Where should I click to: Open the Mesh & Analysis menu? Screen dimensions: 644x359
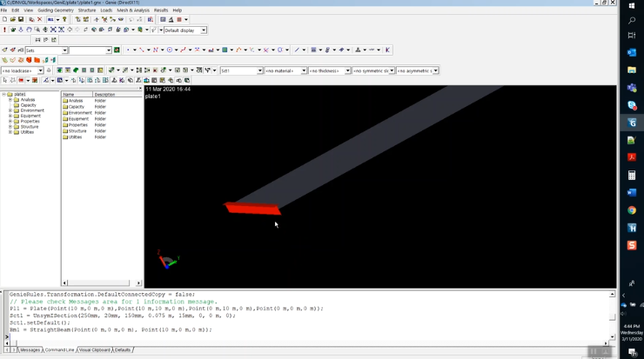pyautogui.click(x=133, y=10)
